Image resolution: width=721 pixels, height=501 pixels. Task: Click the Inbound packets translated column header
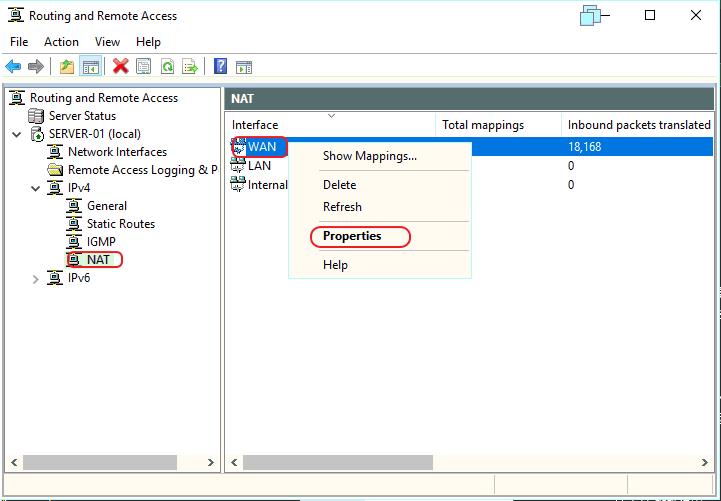(x=638, y=125)
